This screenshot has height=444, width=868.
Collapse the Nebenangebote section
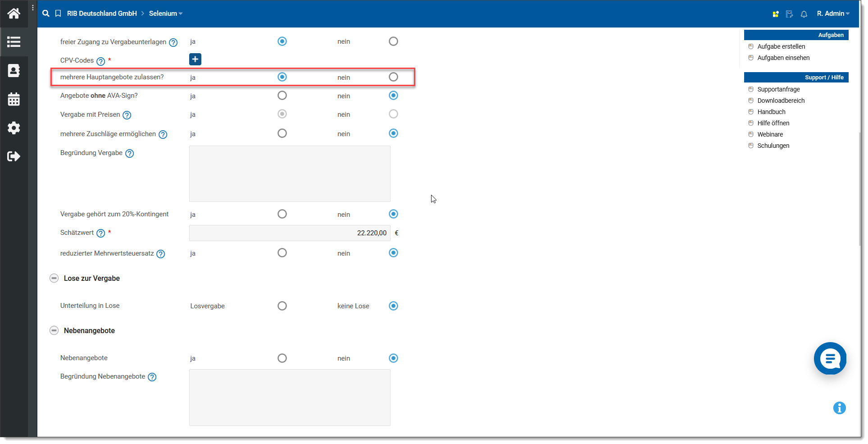point(54,330)
